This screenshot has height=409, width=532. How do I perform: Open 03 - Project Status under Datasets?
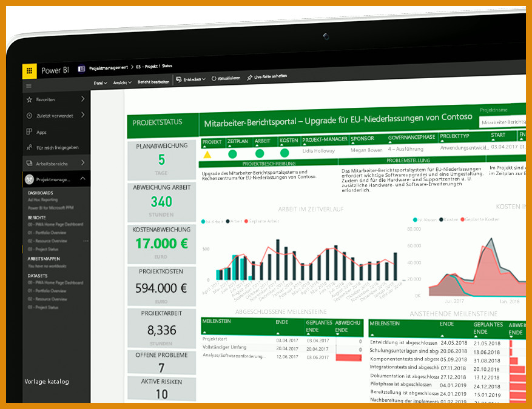[43, 307]
